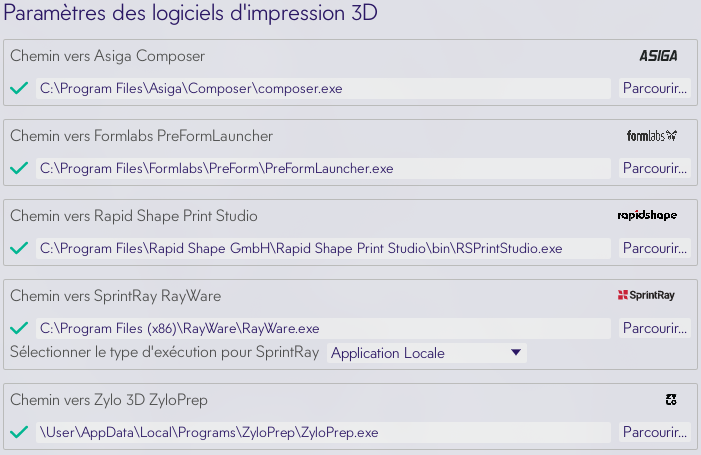Image resolution: width=701 pixels, height=455 pixels.
Task: Edit the Asiga composer.exe path field
Action: pyautogui.click(x=322, y=88)
